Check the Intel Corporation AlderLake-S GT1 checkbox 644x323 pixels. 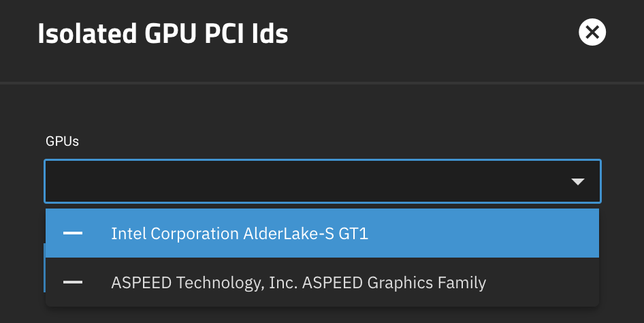73,234
